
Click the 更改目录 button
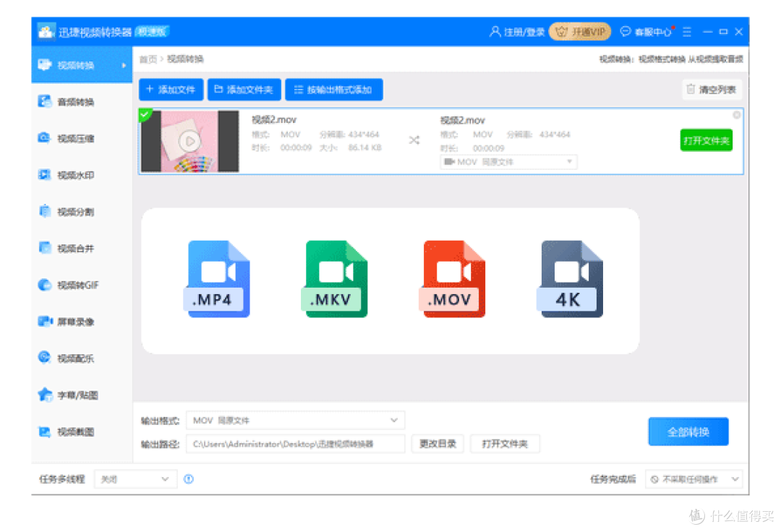point(438,444)
